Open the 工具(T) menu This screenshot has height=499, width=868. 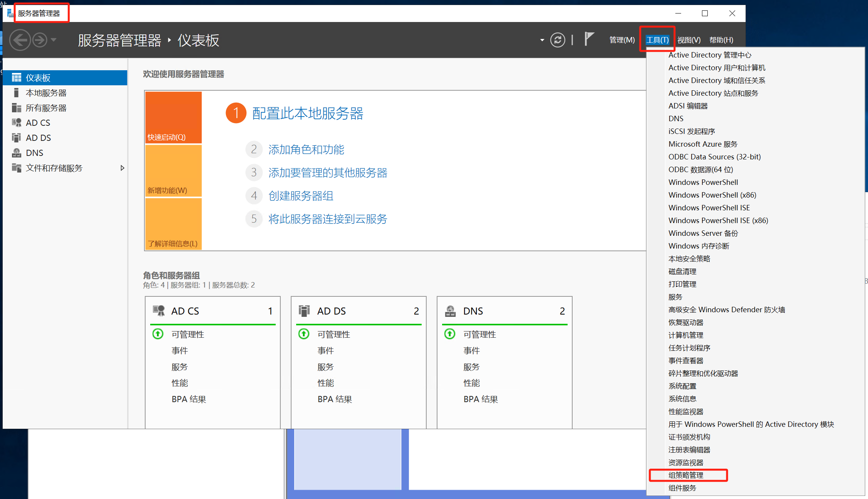658,40
